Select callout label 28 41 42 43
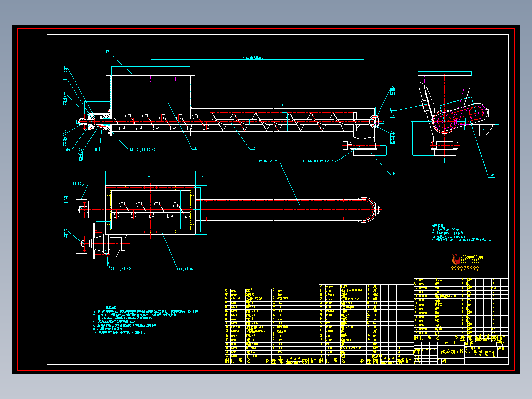532x399 pixels. click(x=120, y=269)
